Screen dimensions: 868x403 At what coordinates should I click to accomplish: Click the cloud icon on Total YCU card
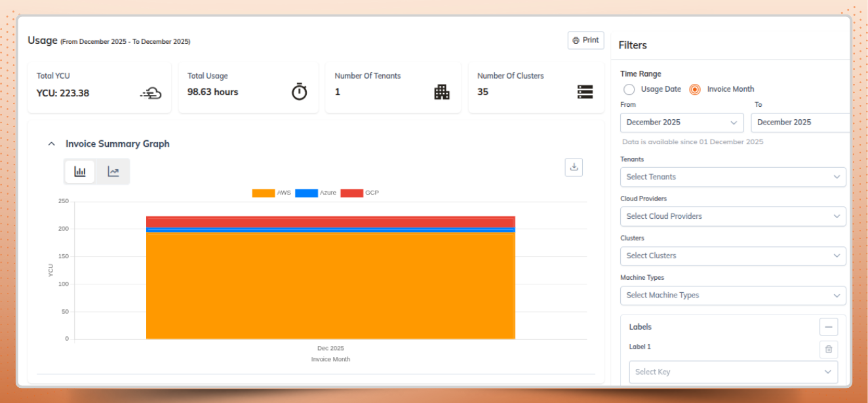tap(151, 93)
